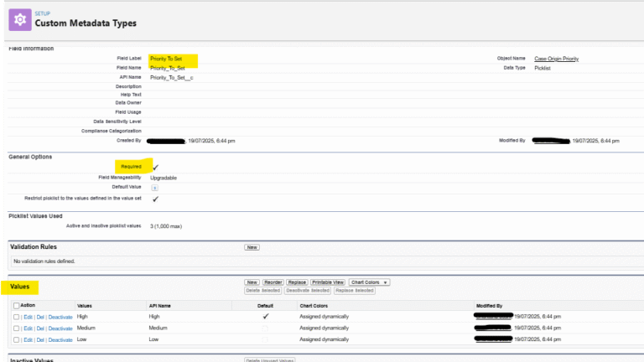Click the API Name column header

click(x=160, y=306)
